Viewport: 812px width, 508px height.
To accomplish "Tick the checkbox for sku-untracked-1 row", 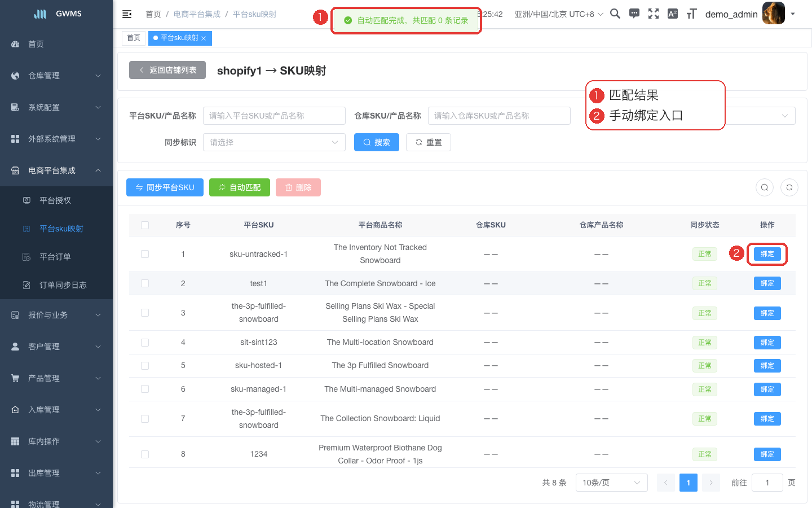I will [145, 254].
